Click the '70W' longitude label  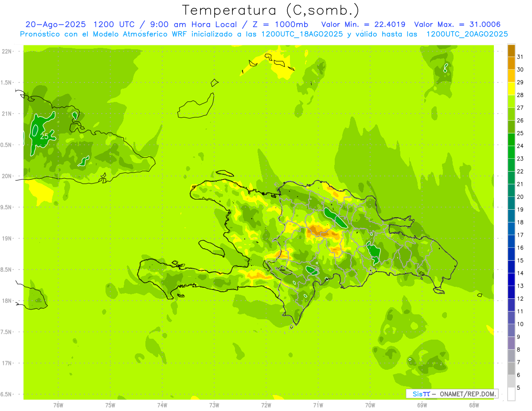tap(370, 405)
